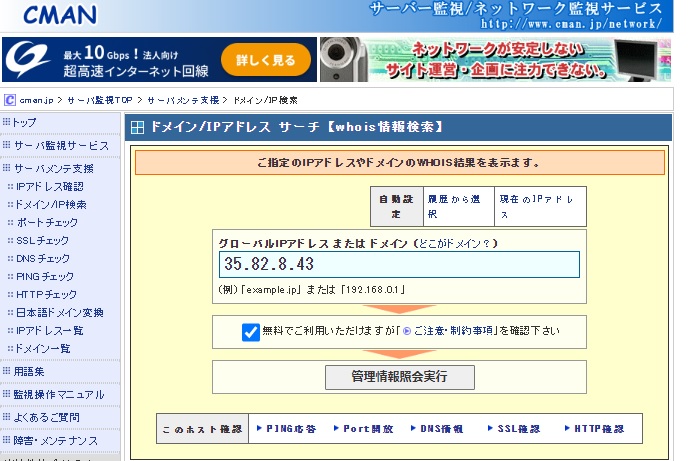Click the grid icon beside トップ
Image resolution: width=691 pixels, height=461 pixels.
(x=7, y=122)
